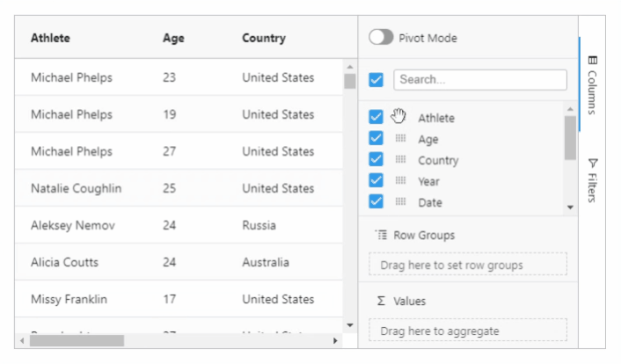Click the Country column drag handle icon
This screenshot has width=621, height=364.
coord(400,160)
